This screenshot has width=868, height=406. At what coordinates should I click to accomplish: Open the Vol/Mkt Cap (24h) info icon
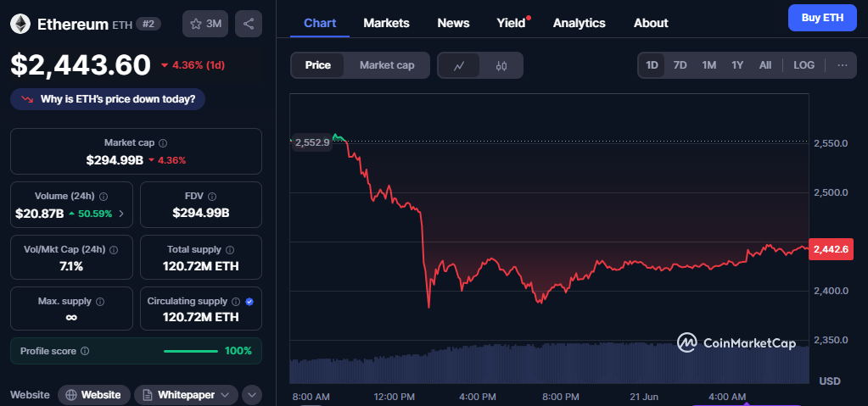(x=114, y=249)
